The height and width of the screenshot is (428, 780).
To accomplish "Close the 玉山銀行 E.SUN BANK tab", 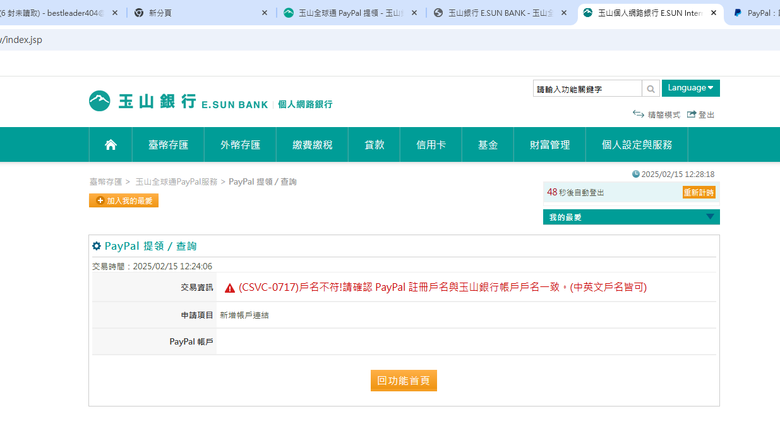I will coord(564,13).
